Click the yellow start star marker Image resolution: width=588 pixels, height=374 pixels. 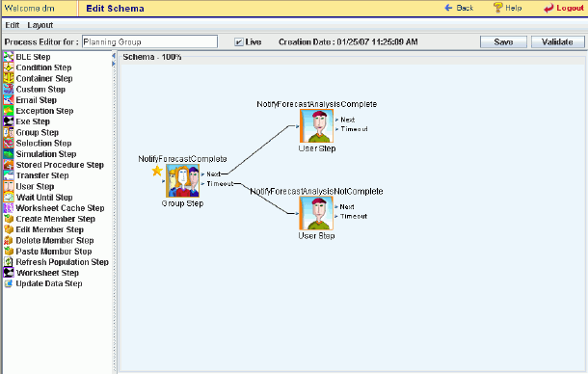(x=157, y=171)
